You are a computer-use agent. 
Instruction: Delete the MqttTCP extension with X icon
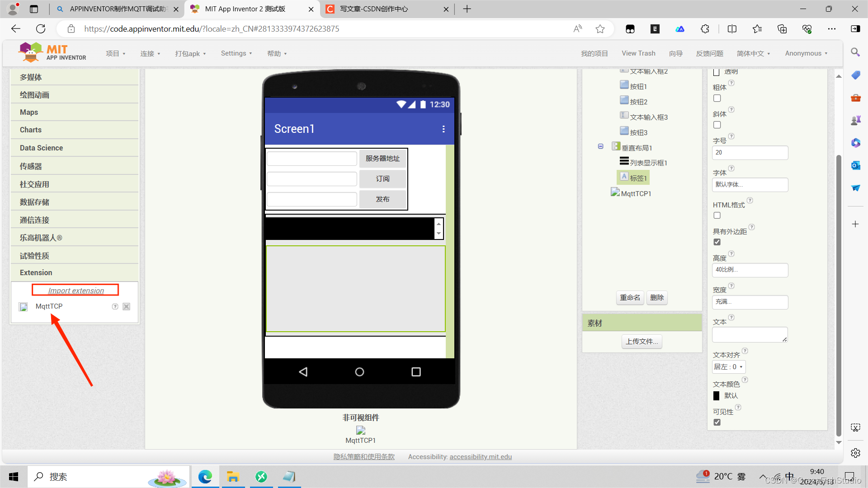[x=127, y=306]
